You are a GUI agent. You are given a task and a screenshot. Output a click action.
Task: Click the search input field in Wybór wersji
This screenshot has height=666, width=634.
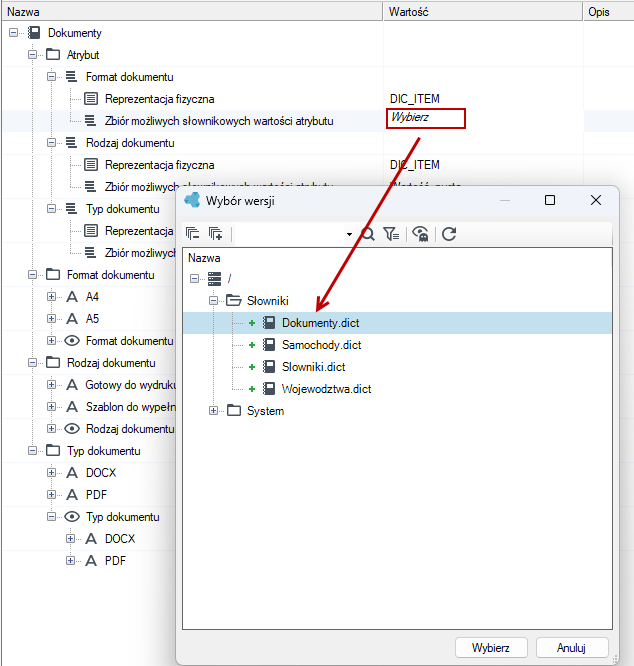pyautogui.click(x=290, y=234)
